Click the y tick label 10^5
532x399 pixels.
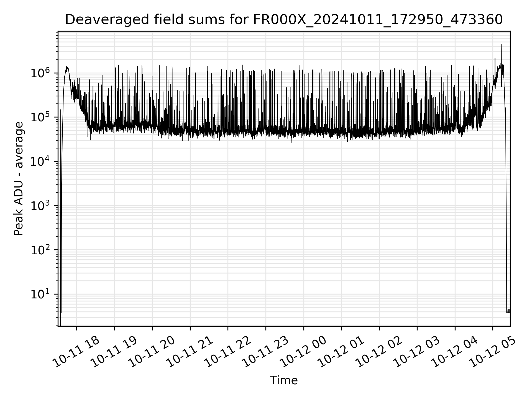click(40, 117)
